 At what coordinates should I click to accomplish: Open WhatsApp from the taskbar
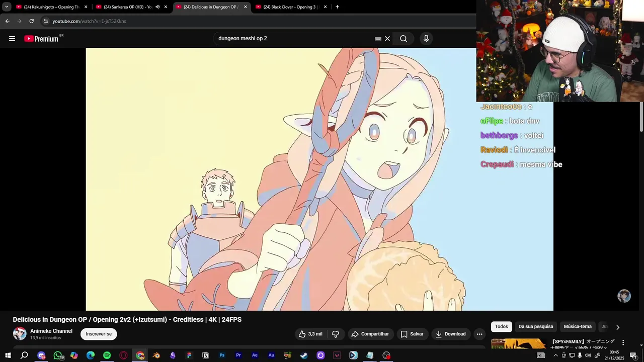[x=58, y=355]
